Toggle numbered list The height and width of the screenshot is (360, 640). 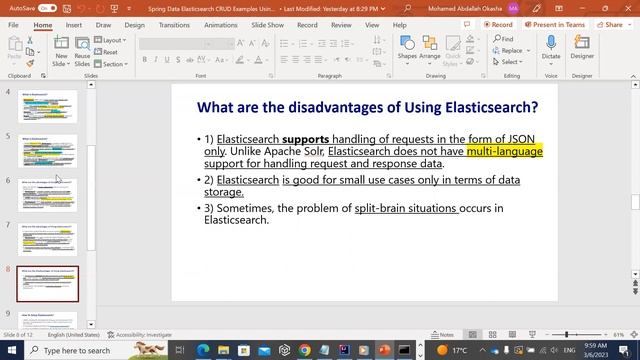pos(303,43)
